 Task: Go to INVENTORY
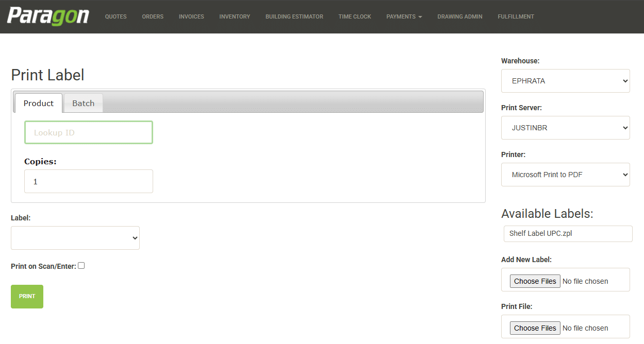pos(235,16)
